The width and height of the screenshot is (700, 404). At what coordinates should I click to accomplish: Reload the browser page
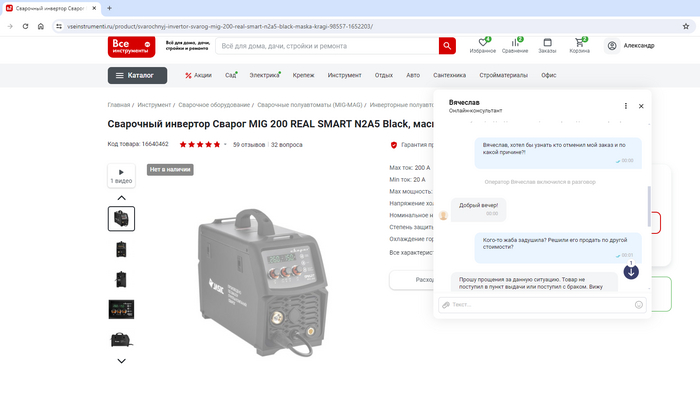point(25,26)
